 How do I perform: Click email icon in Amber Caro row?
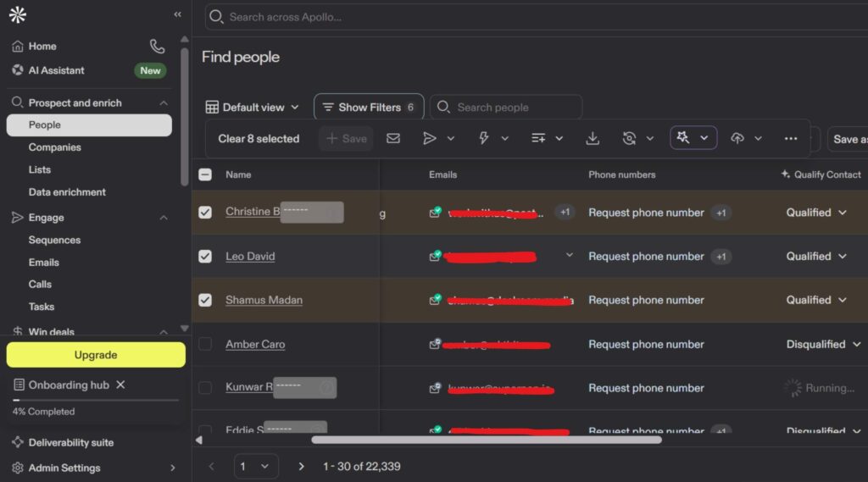[x=435, y=344]
